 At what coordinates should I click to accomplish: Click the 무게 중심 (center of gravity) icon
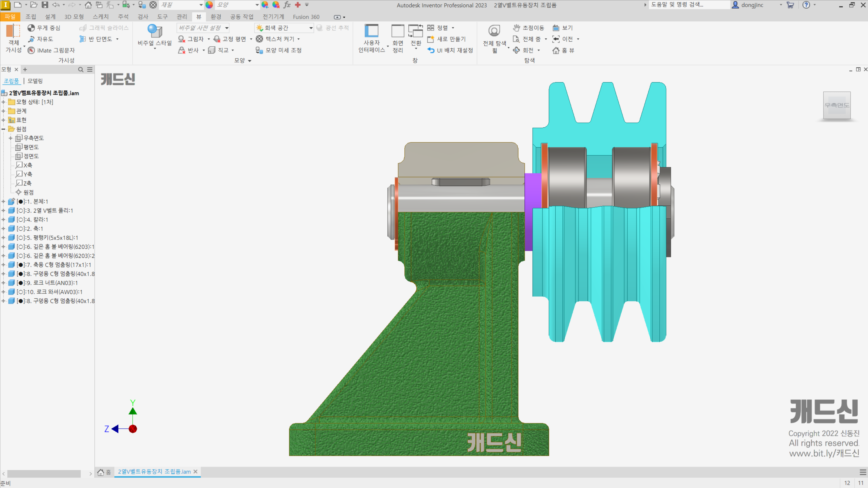click(31, 28)
